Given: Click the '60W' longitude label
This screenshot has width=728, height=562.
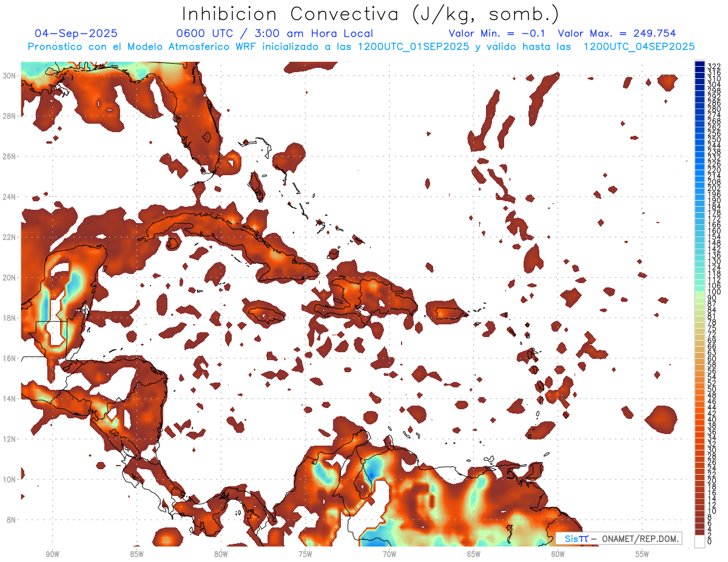Looking at the screenshot, I should tap(558, 554).
